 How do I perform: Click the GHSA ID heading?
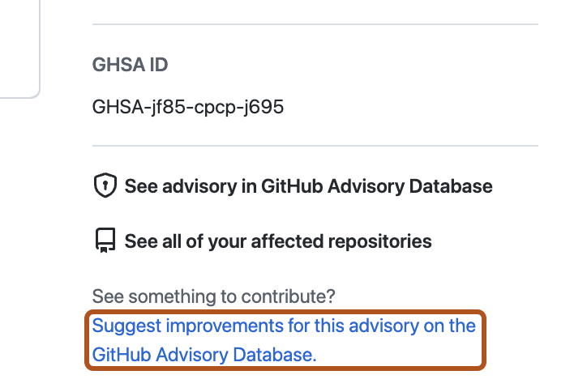[x=131, y=65]
